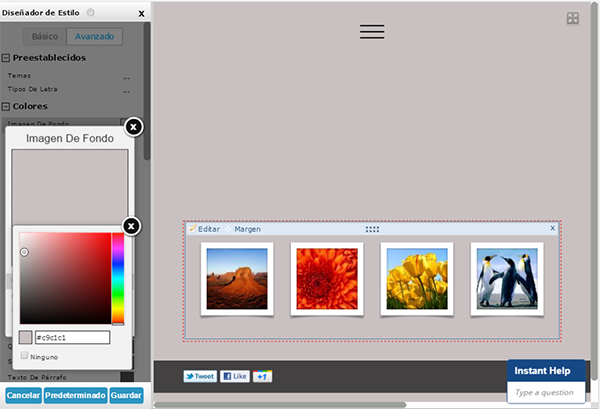Image resolution: width=600 pixels, height=409 pixels.
Task: Collapse the Preestablecidos section
Action: tap(6, 57)
